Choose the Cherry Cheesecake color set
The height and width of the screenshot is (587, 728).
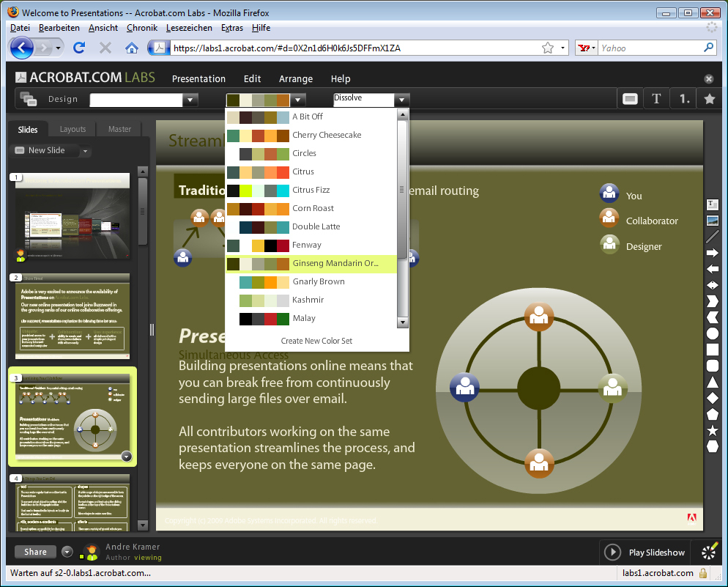pos(311,135)
